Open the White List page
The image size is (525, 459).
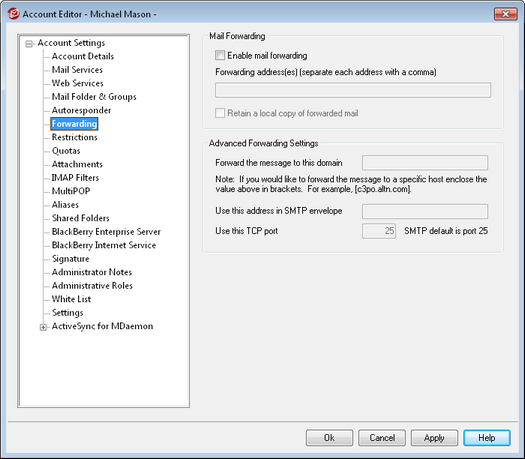71,299
